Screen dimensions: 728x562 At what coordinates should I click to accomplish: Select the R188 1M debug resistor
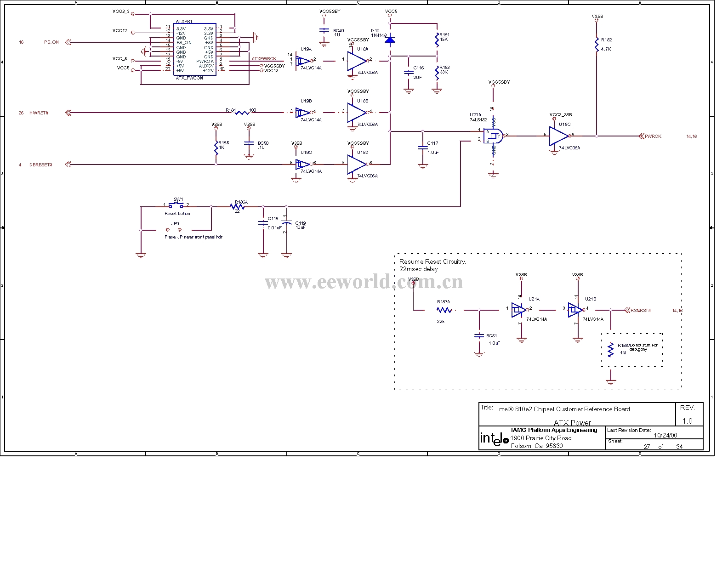click(x=610, y=350)
